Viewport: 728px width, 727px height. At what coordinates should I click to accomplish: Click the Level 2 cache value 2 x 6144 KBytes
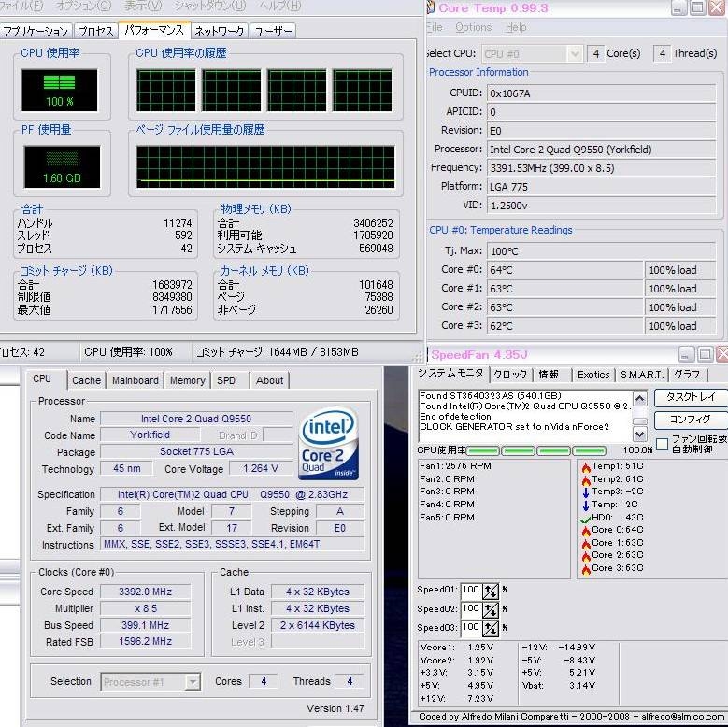point(318,626)
